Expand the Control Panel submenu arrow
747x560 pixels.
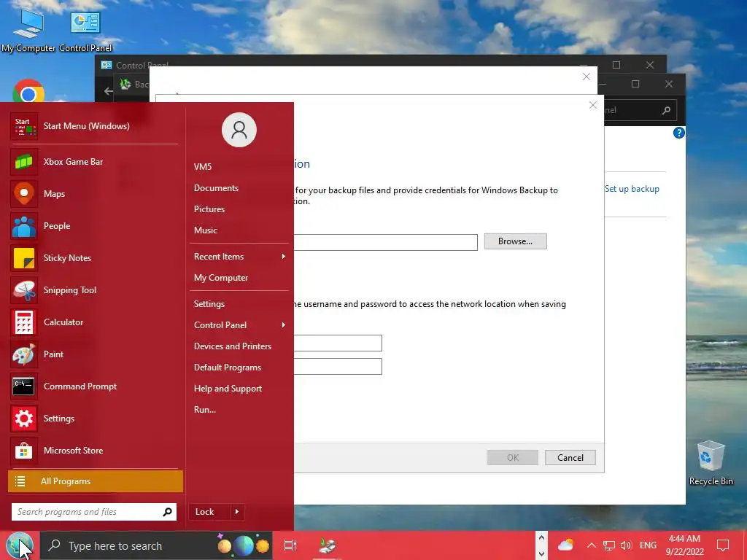pos(284,325)
